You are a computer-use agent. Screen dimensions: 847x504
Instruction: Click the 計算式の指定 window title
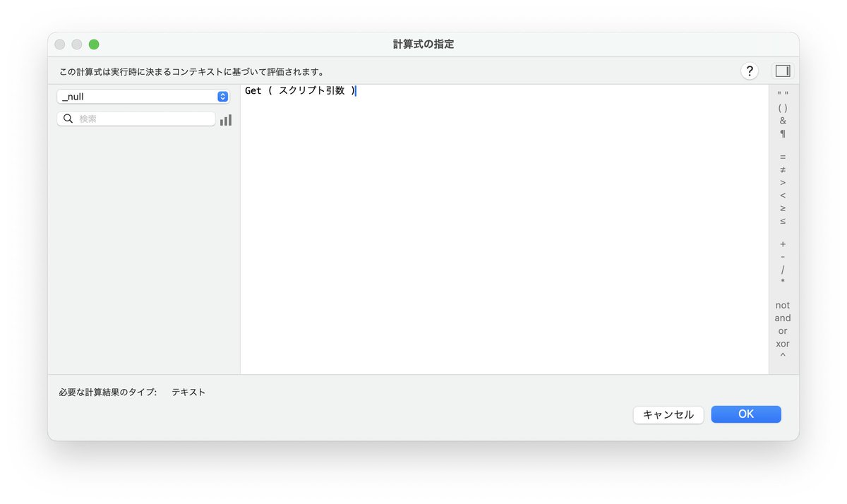tap(423, 44)
